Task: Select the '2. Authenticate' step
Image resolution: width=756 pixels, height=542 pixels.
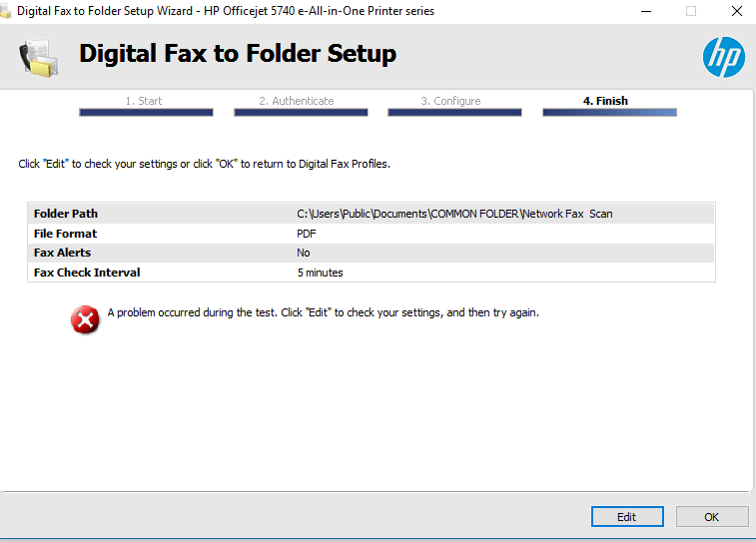Action: click(296, 101)
